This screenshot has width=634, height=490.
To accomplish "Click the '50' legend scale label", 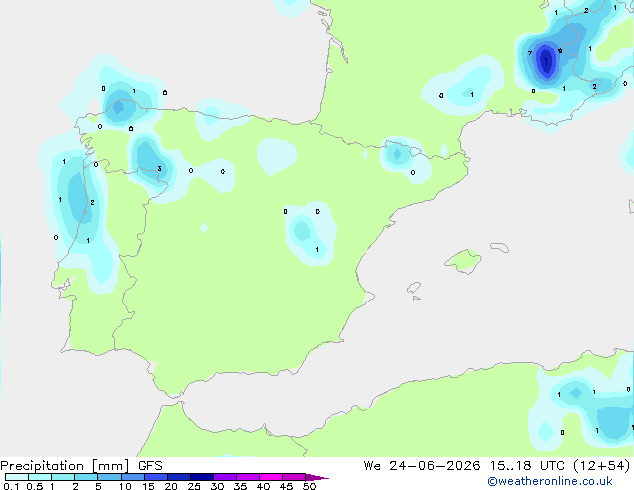I will 309,486.
